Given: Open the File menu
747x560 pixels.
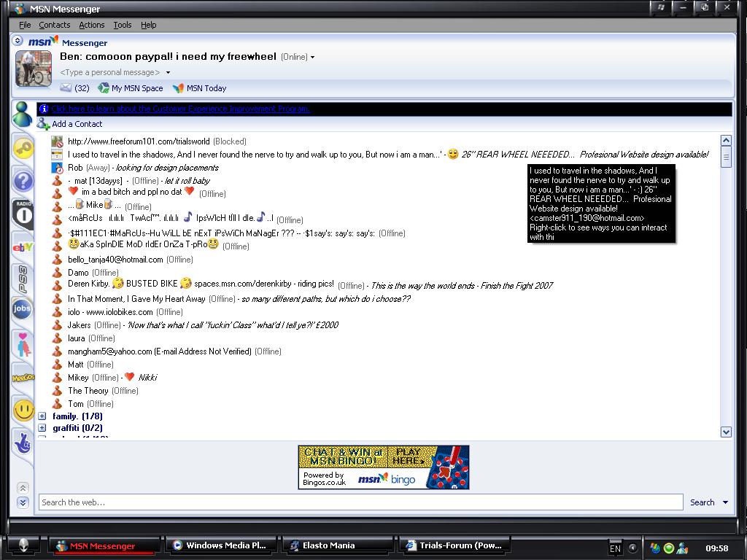Looking at the screenshot, I should click(x=25, y=25).
